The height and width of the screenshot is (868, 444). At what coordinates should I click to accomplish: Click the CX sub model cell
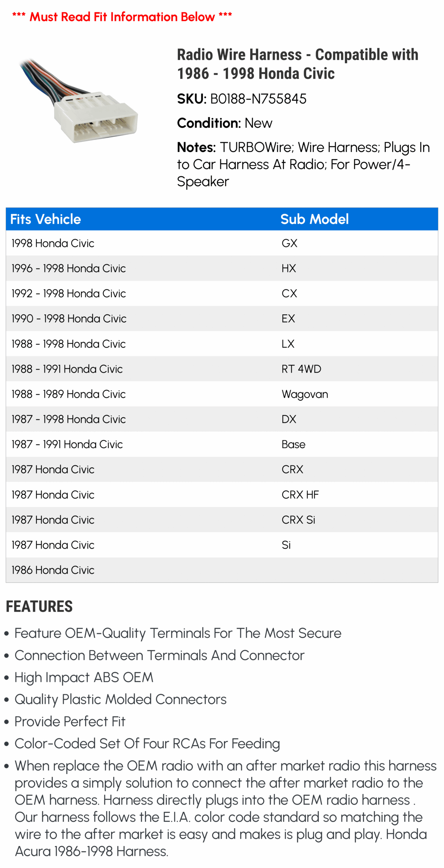pyautogui.click(x=289, y=293)
